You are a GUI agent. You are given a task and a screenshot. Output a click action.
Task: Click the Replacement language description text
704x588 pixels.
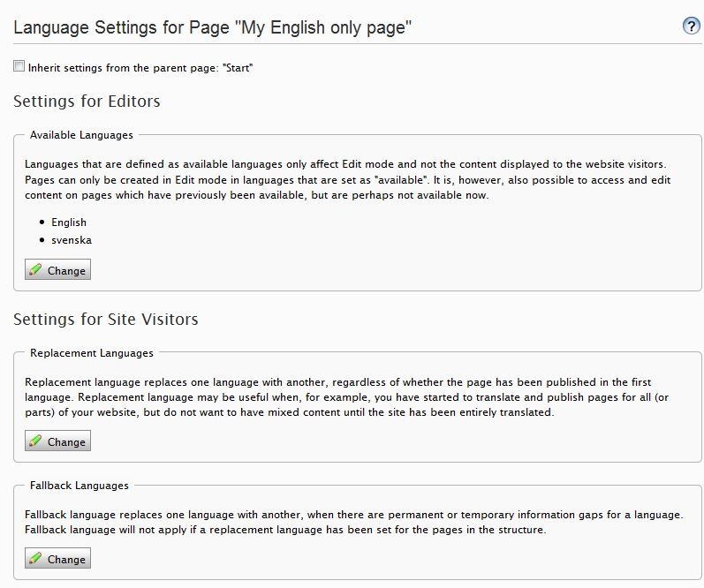[336, 397]
